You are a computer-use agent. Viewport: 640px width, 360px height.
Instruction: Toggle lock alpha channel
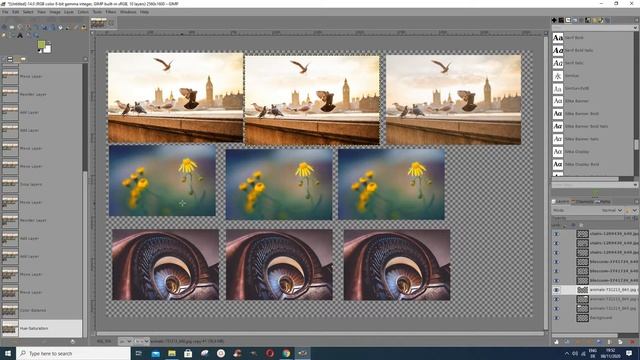(x=581, y=225)
